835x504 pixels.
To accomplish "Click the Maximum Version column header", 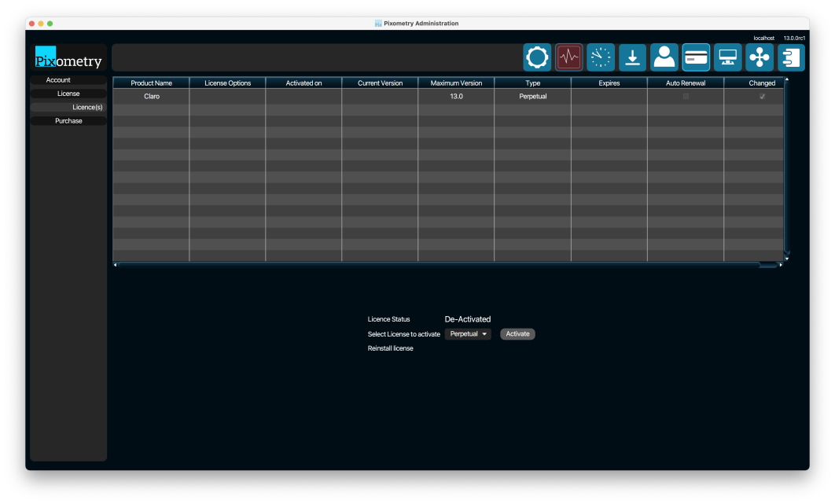I will pyautogui.click(x=456, y=83).
